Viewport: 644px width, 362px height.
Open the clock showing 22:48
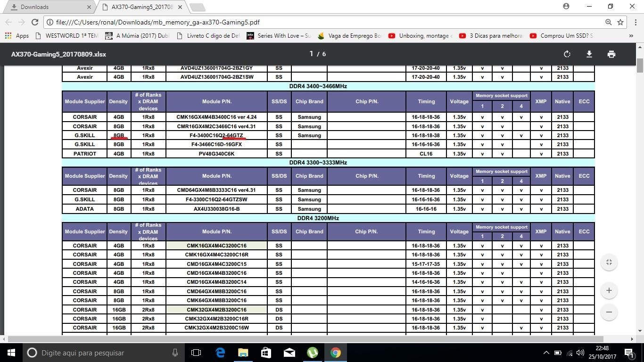[x=602, y=353]
